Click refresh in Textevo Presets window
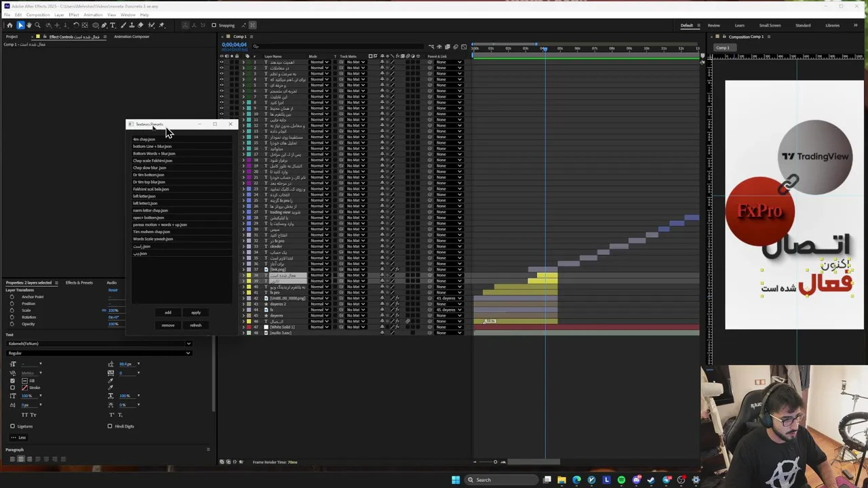Screen dimensions: 868x488 tap(196, 325)
